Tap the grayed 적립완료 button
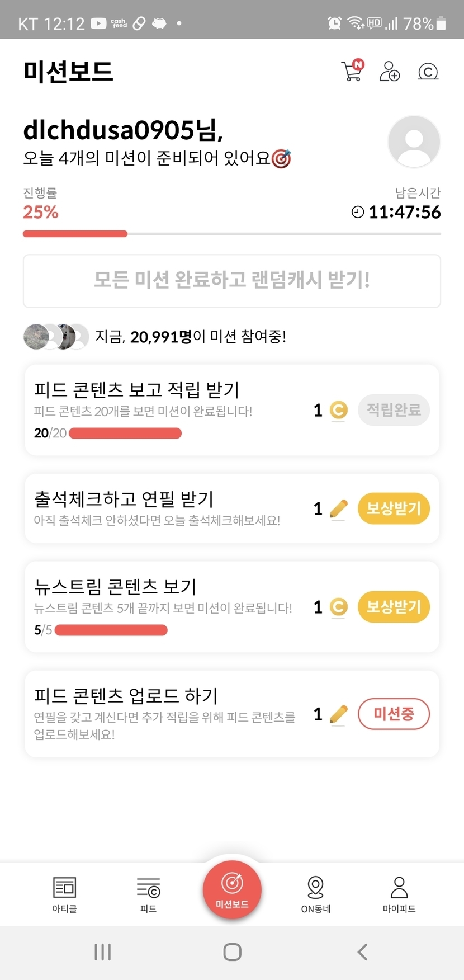The image size is (464, 980). click(394, 410)
